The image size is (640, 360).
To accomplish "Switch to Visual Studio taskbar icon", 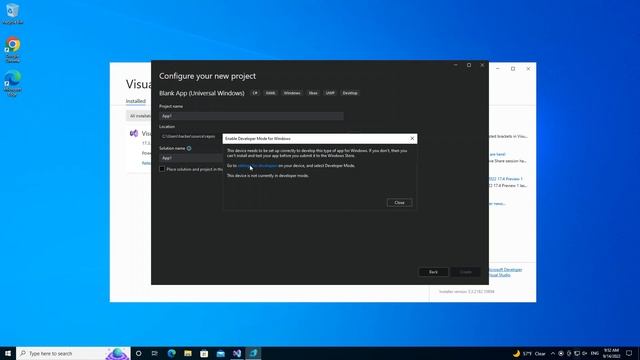I will click(x=237, y=353).
